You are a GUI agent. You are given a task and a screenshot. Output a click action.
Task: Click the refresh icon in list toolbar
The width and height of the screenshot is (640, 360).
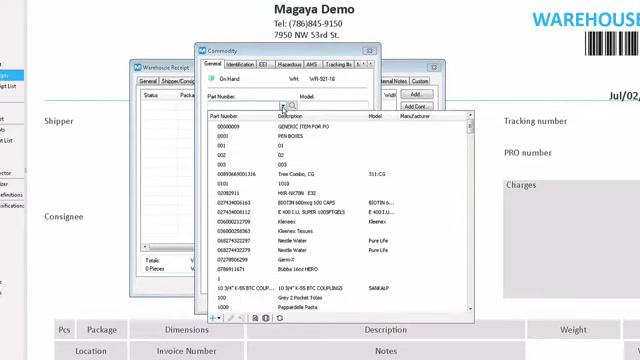280,318
